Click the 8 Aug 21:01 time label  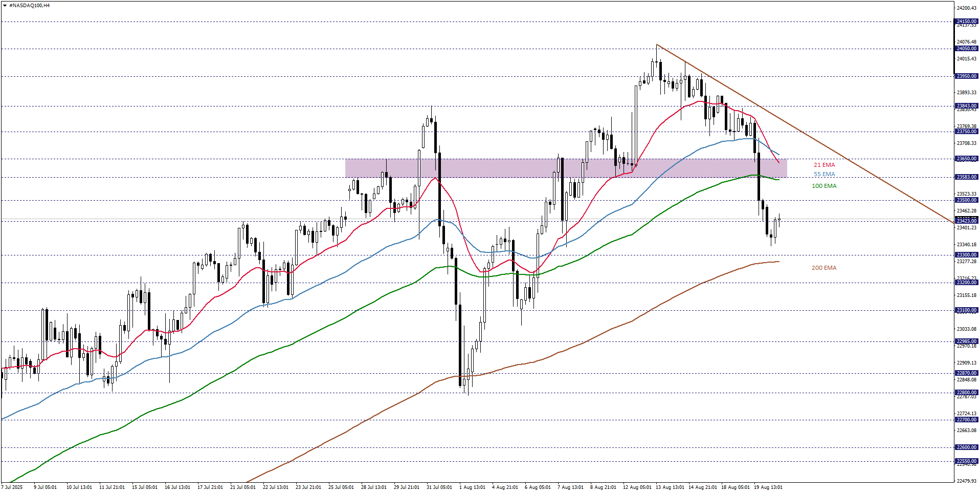point(603,487)
